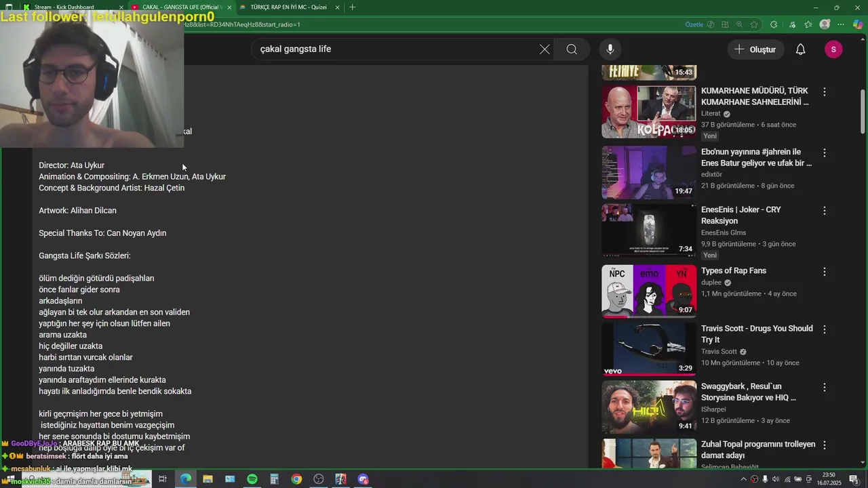The width and height of the screenshot is (868, 488).
Task: Open network settings in system tray
Action: [787, 479]
